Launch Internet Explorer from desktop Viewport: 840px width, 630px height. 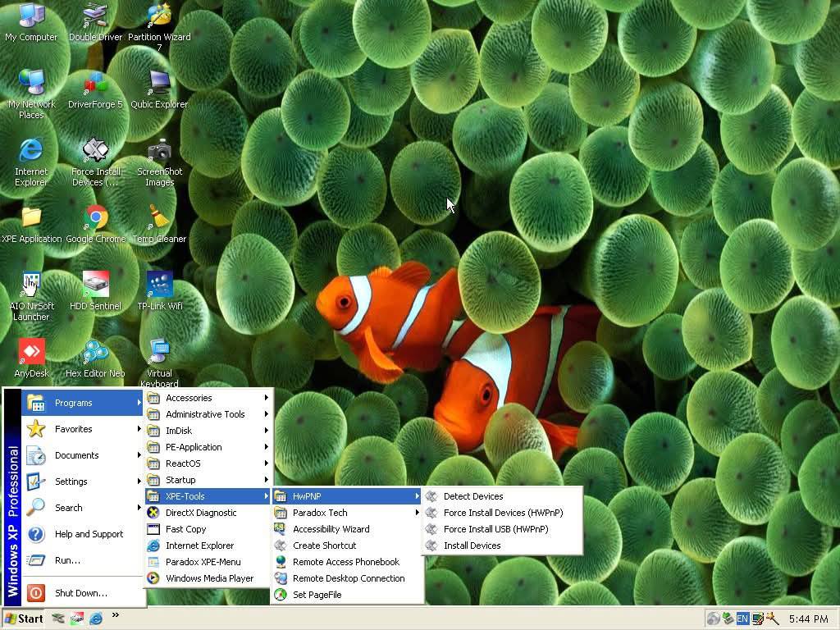click(32, 162)
